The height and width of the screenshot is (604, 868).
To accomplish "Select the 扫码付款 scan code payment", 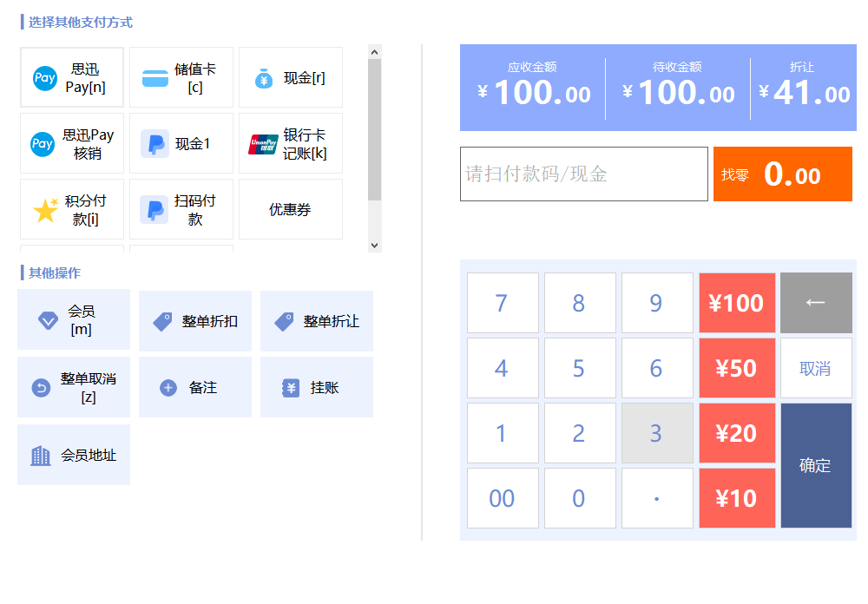I will pos(181,210).
